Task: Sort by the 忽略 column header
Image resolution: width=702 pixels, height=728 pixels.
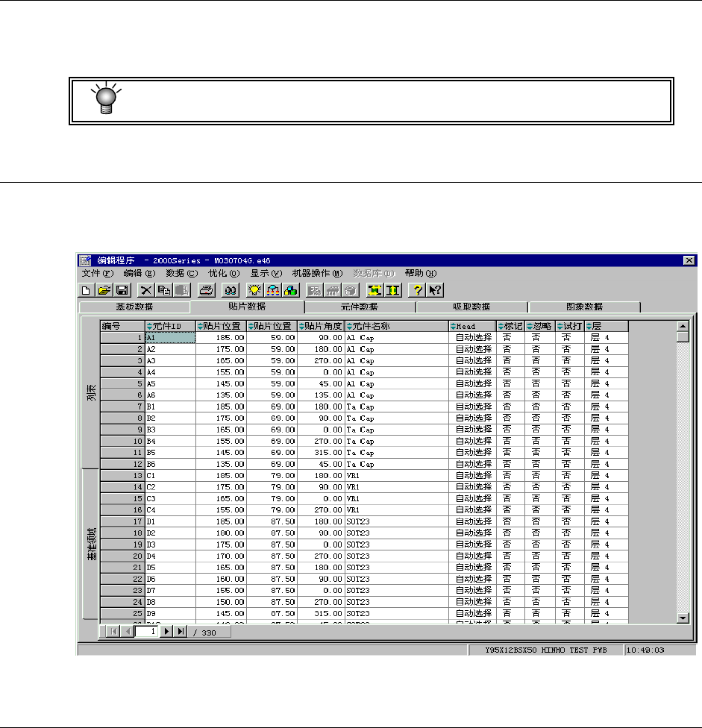Action: pos(540,327)
